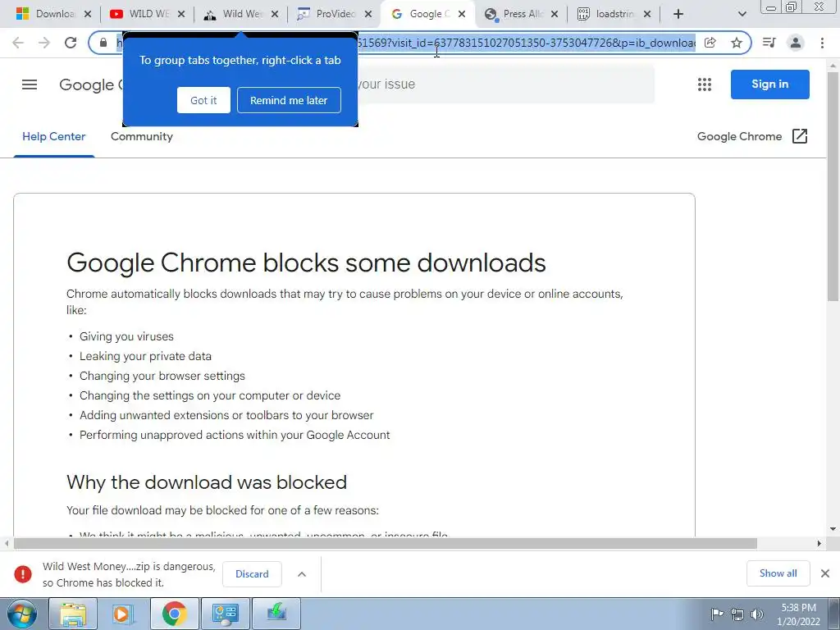
Task: Open the Google apps grid
Action: click(705, 84)
